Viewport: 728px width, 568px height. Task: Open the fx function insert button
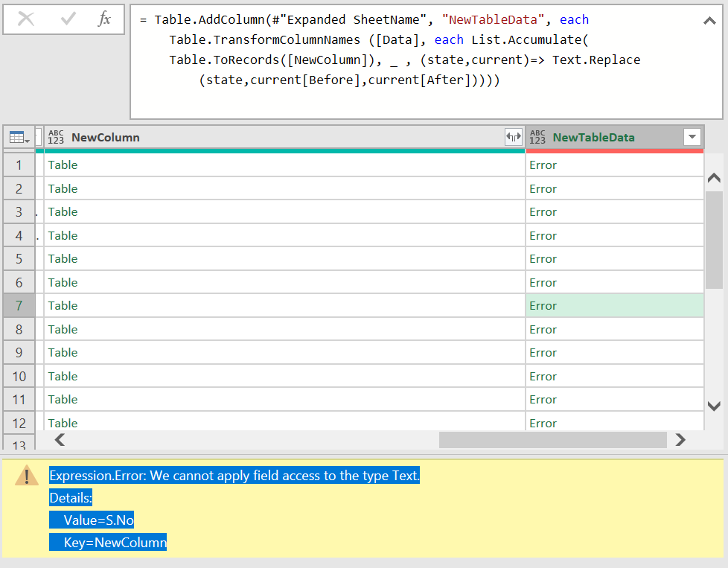tap(104, 19)
